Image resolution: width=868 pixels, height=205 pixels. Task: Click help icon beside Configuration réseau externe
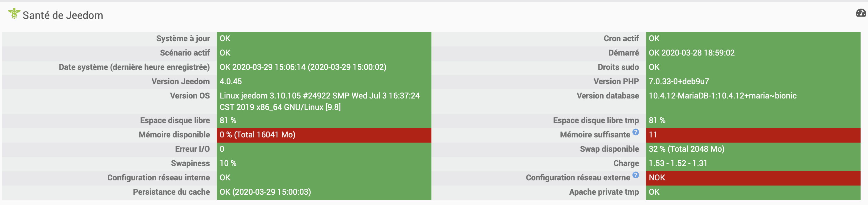(x=635, y=175)
